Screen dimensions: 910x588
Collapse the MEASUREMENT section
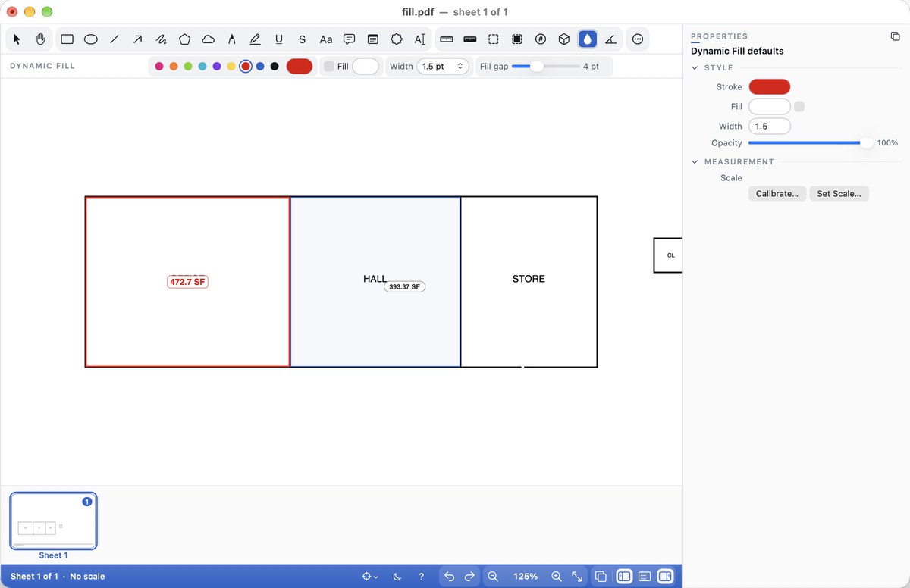click(x=695, y=161)
